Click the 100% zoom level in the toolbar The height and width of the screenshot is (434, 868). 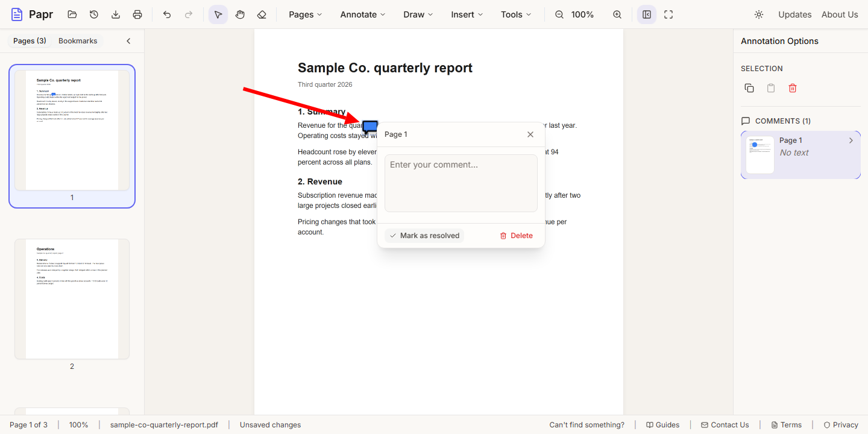[582, 14]
